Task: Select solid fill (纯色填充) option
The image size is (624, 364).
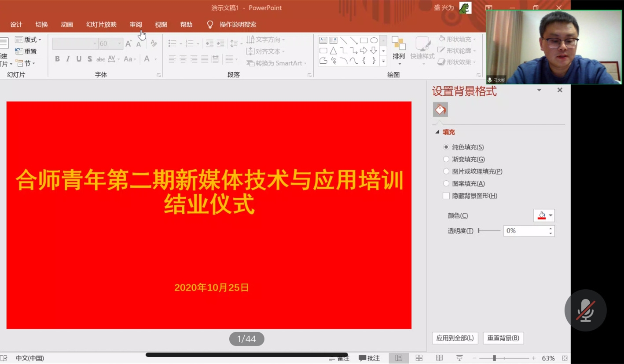Action: coord(446,147)
